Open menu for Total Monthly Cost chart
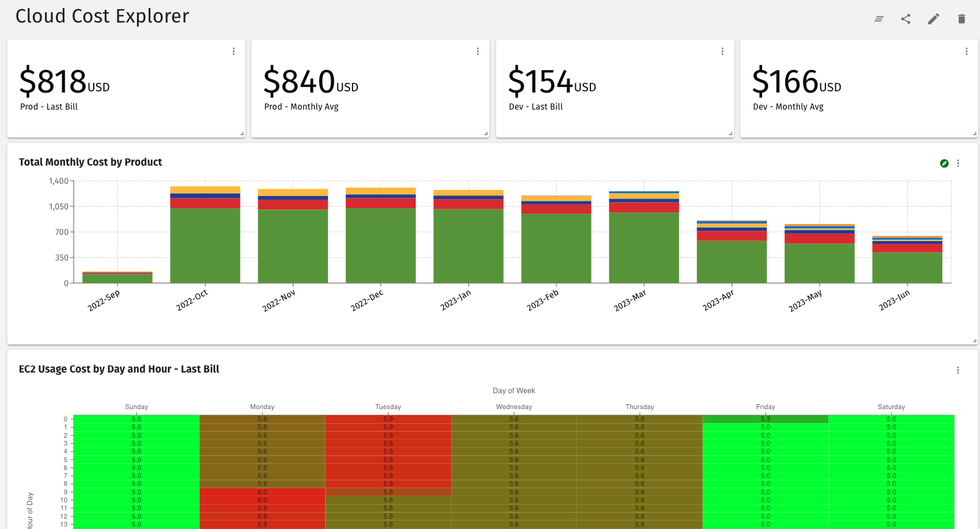The width and height of the screenshot is (980, 529). coord(958,163)
